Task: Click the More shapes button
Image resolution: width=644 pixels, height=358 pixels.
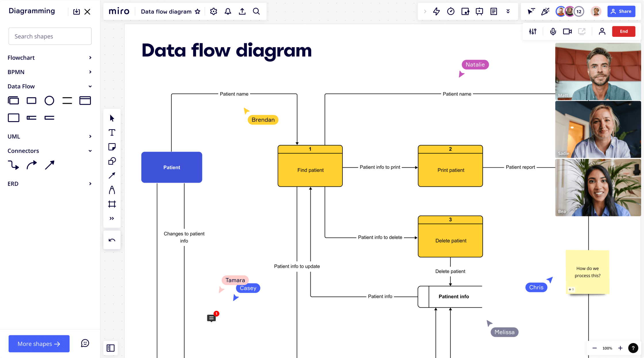Action: [x=38, y=343]
